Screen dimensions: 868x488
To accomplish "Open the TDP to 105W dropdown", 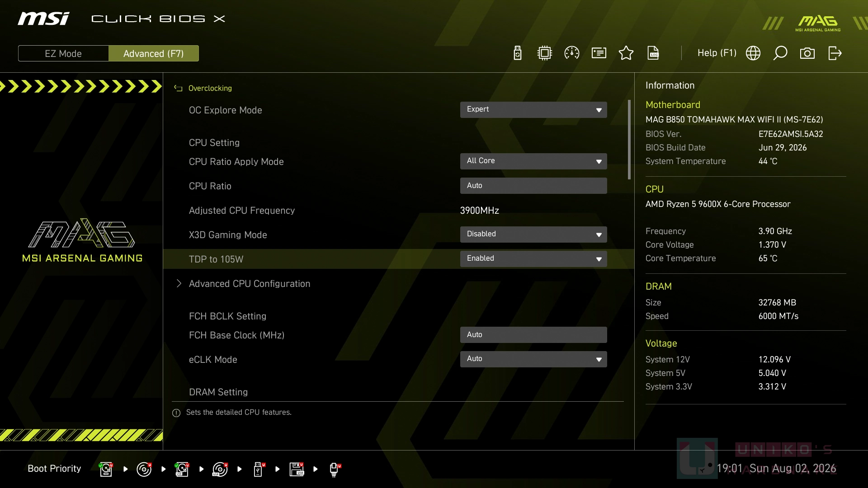I will point(533,259).
